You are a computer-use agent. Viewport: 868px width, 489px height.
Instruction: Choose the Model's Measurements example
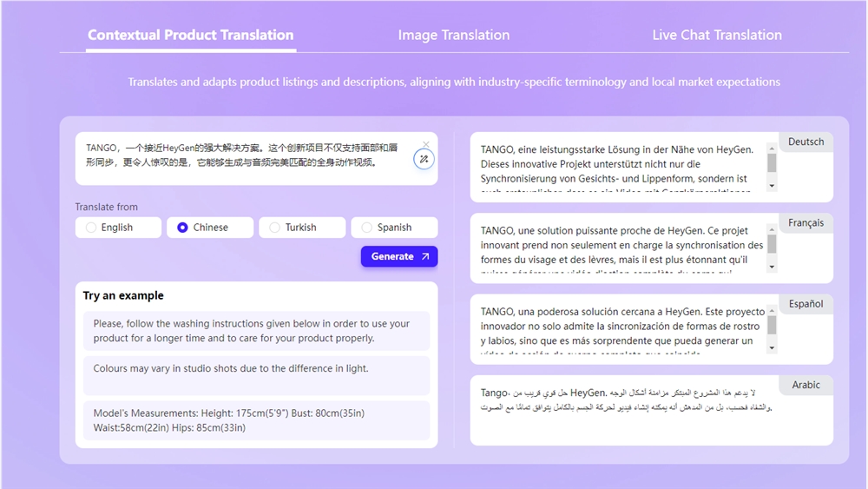pos(256,420)
